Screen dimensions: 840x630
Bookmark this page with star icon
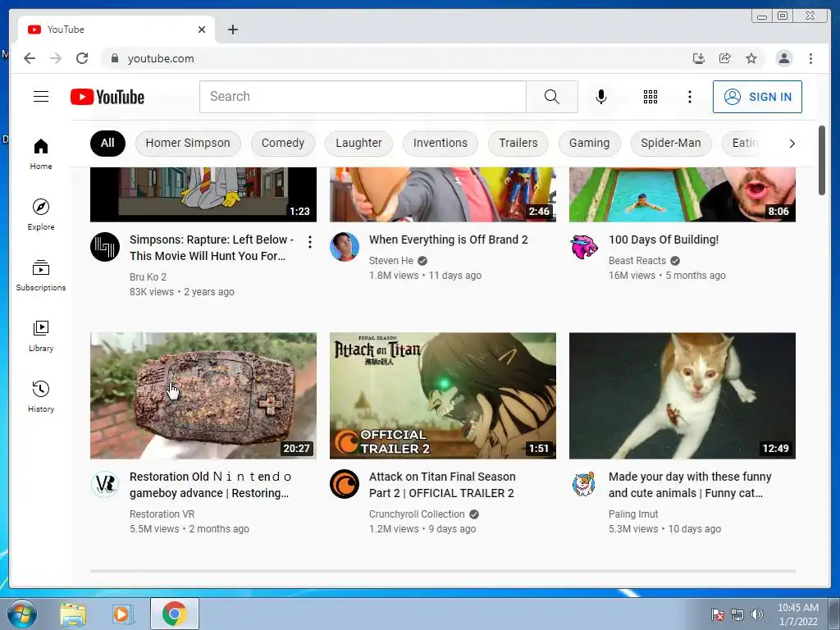point(751,58)
